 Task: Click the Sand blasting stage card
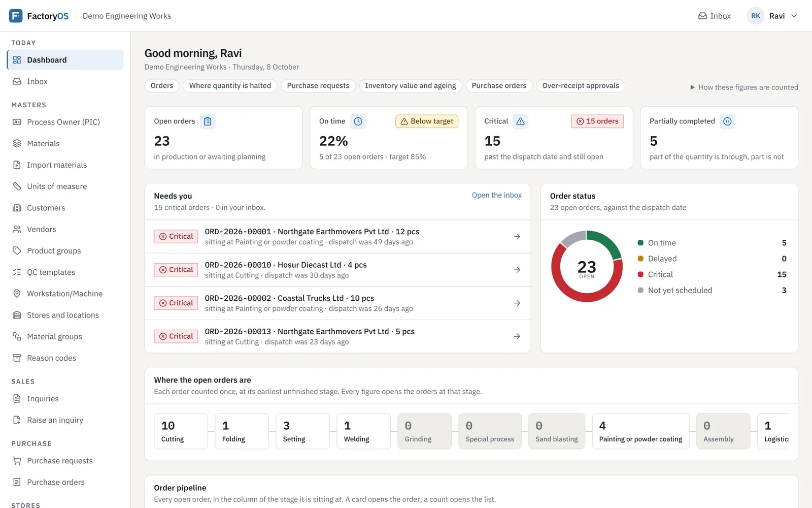[557, 431]
